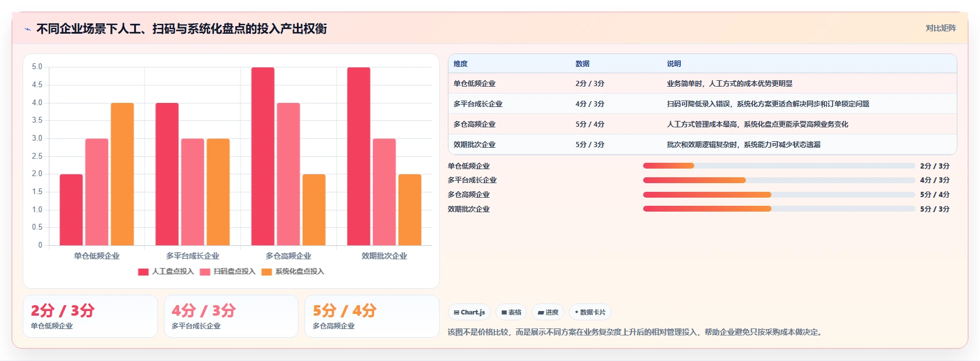Image resolution: width=980 pixels, height=361 pixels.
Task: Select the 多平台成长企业 cell in the table
Action: coord(478,104)
